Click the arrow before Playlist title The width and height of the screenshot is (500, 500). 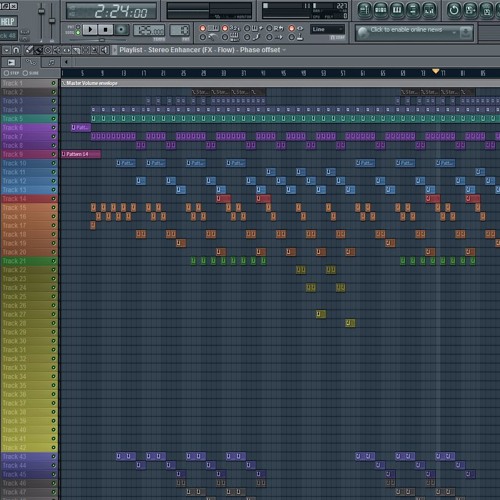coord(115,50)
